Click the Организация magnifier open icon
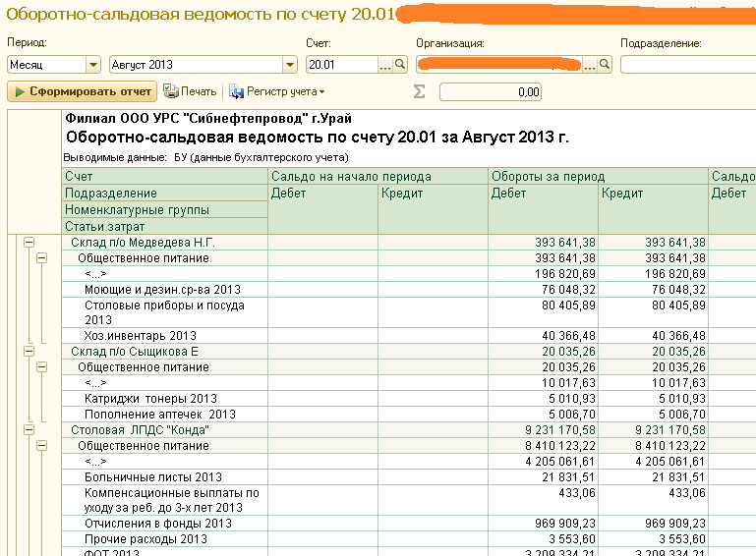 coord(605,65)
